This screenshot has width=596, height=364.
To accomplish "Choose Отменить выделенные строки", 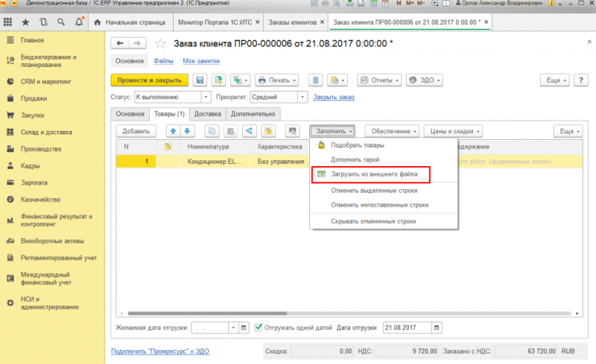I will click(384, 191).
